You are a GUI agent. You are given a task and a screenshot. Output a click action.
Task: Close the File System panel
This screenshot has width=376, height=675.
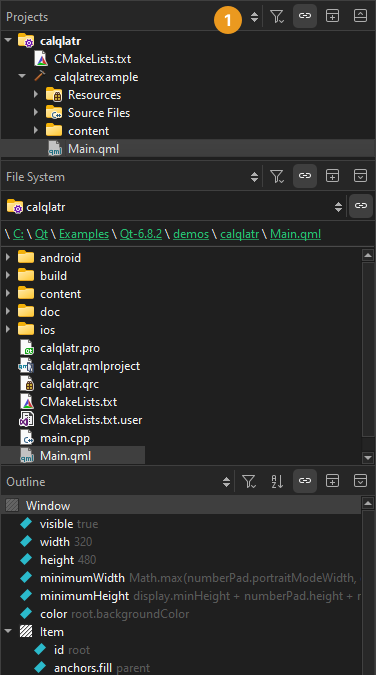click(360, 176)
